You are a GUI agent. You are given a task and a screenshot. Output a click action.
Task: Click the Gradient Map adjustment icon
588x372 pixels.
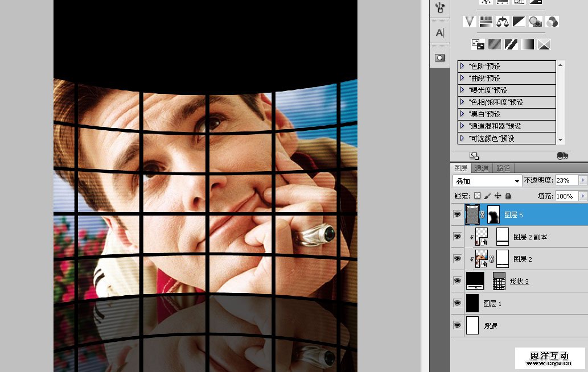pyautogui.click(x=528, y=44)
